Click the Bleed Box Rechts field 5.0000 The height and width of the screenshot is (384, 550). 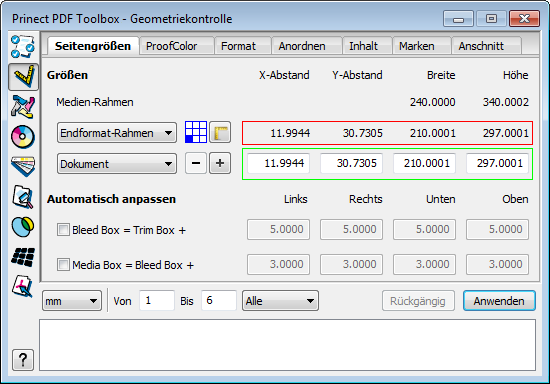[x=351, y=229]
